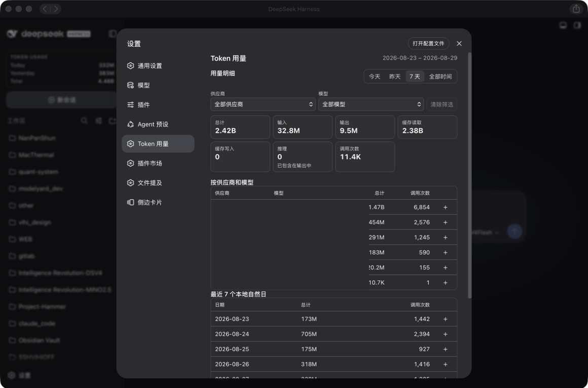This screenshot has height=388, width=588.
Task: Close the 设置 dialog with the X
Action: (x=459, y=44)
